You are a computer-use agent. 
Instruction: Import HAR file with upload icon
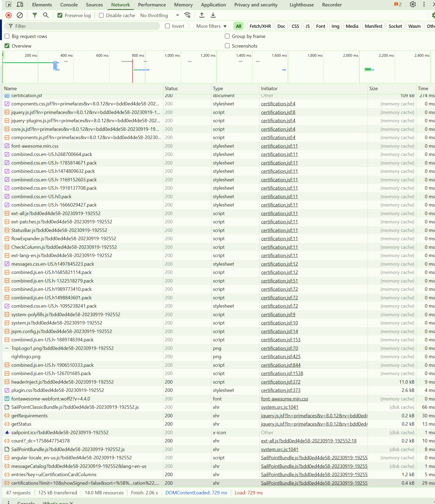[x=202, y=15]
